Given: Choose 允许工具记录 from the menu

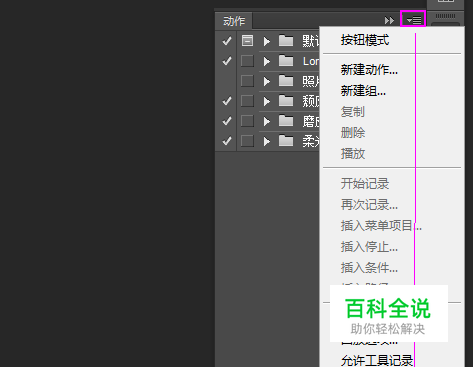Looking at the screenshot, I should [377, 360].
